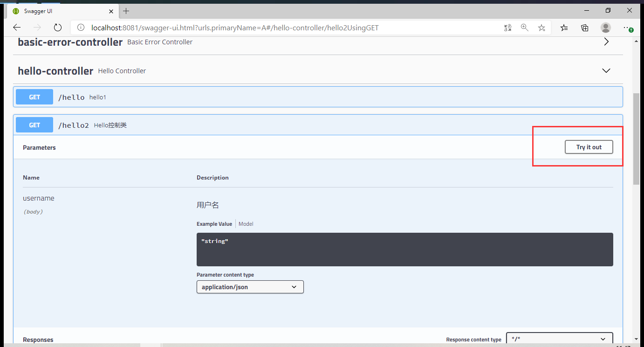Expand the GET /hello hello1 operation

318,97
